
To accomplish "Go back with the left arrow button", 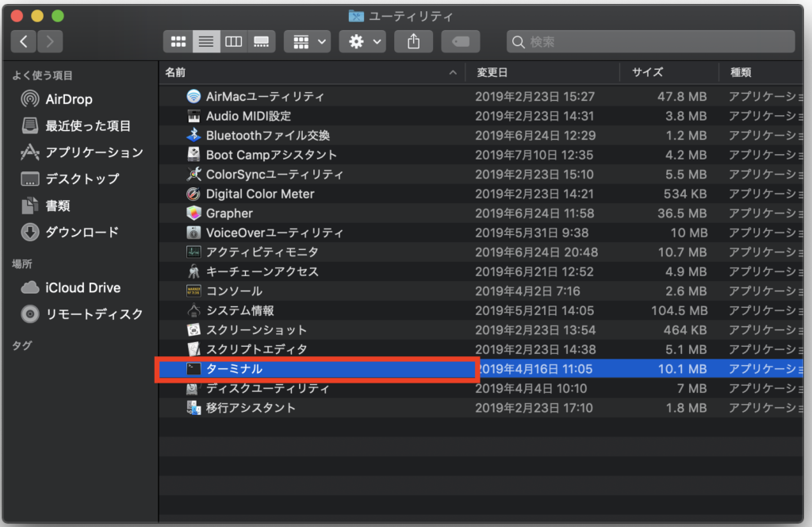I will tap(23, 41).
